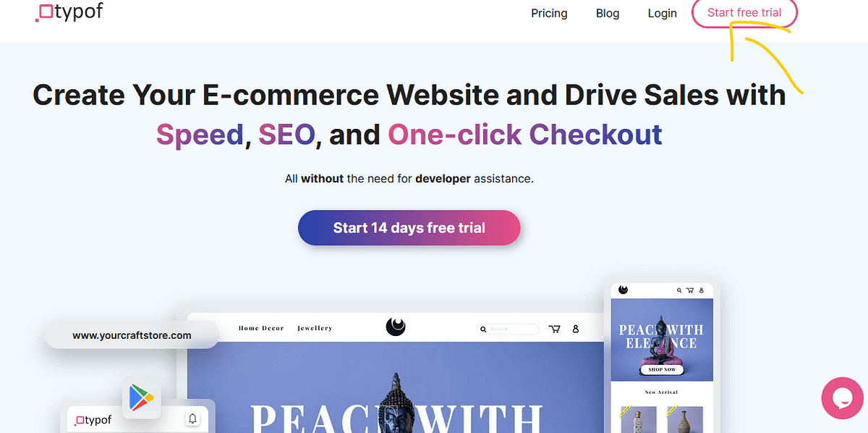This screenshot has width=868, height=433.
Task: Open the cart icon on the phone mockup
Action: coord(689,290)
